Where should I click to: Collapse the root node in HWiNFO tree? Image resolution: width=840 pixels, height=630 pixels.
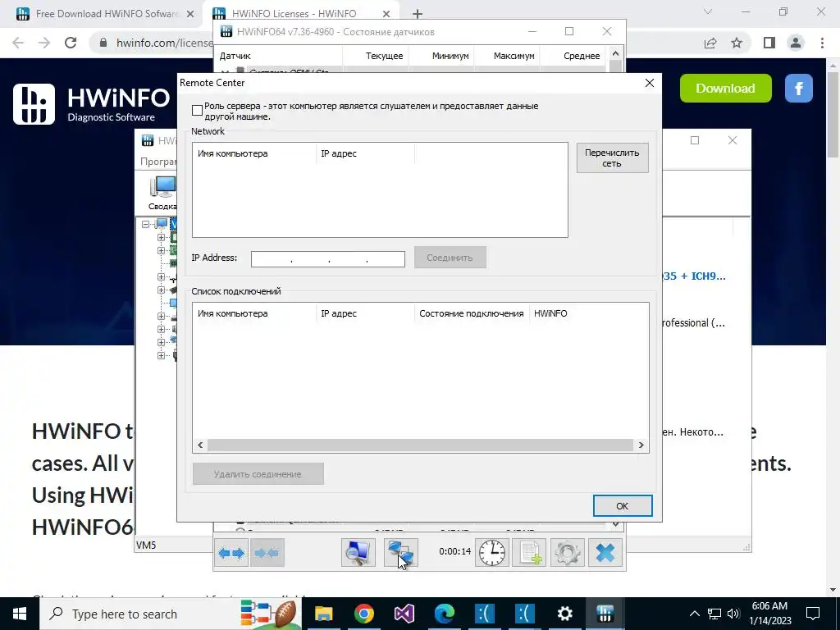pos(145,224)
